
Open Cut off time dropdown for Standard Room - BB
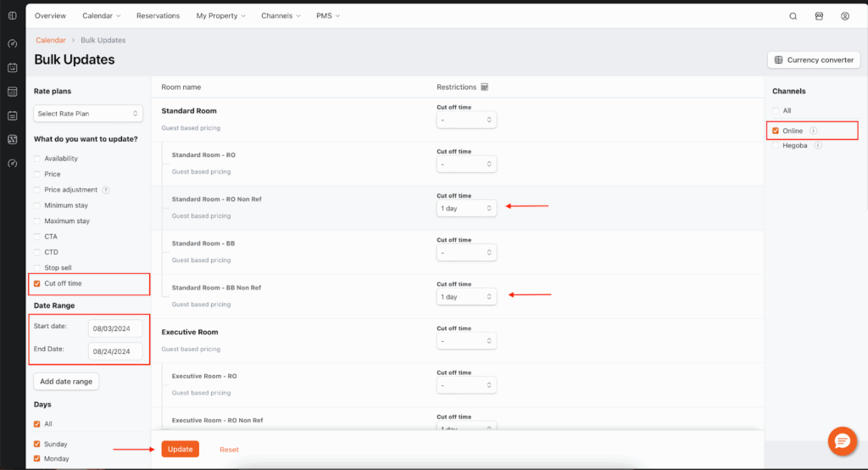click(466, 253)
